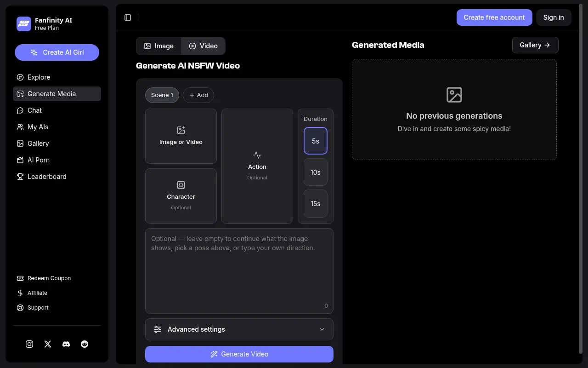The height and width of the screenshot is (368, 588).
Task: Switch to the Image tab
Action: coord(159,46)
